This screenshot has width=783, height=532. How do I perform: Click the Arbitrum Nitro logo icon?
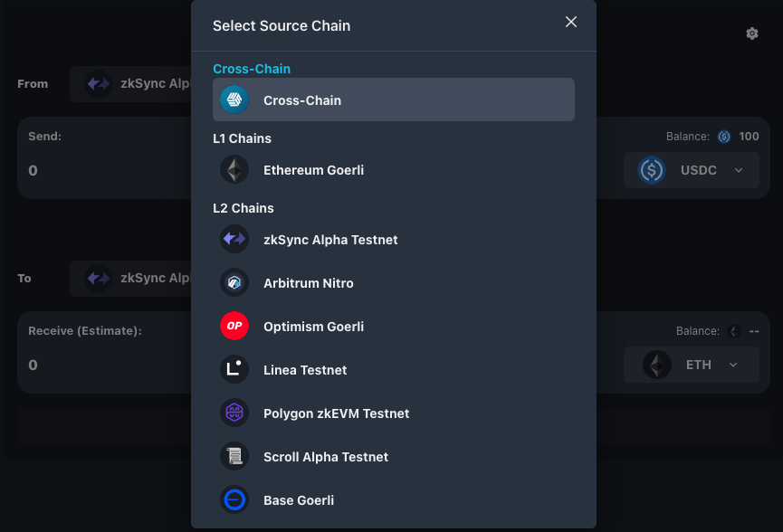234,283
